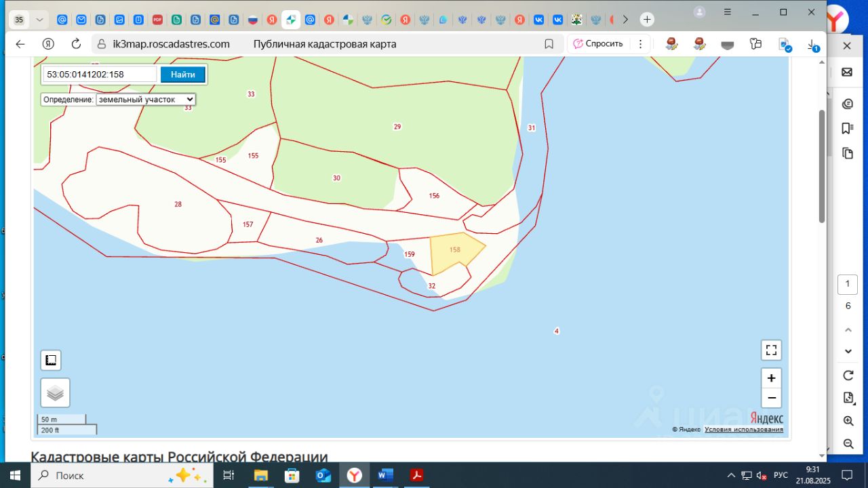Open the page fit options icon
Viewport: 868px width, 488px height.
[848, 398]
